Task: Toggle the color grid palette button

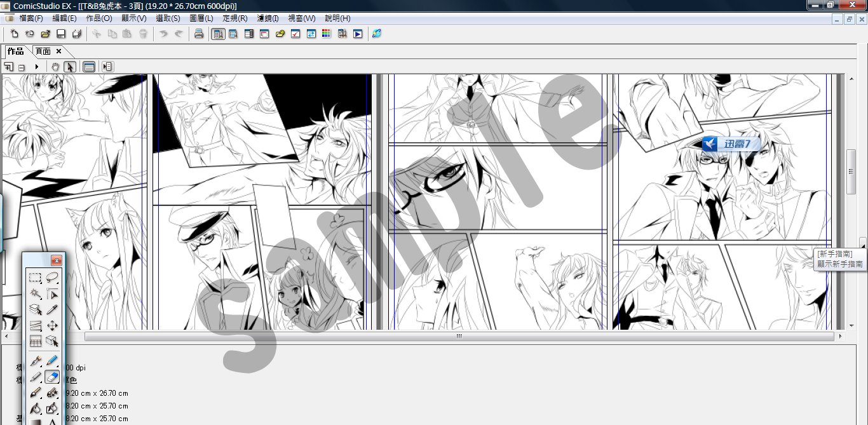Action: point(327,34)
